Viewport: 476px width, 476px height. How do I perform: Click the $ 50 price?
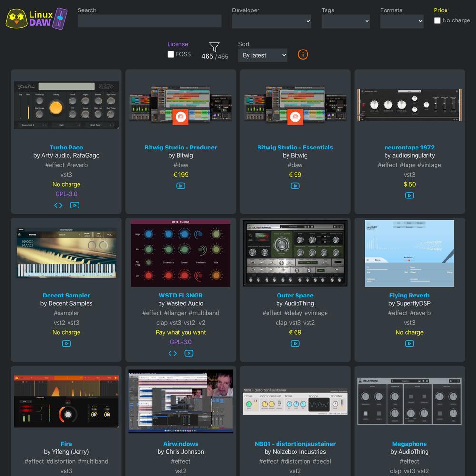[409, 184]
